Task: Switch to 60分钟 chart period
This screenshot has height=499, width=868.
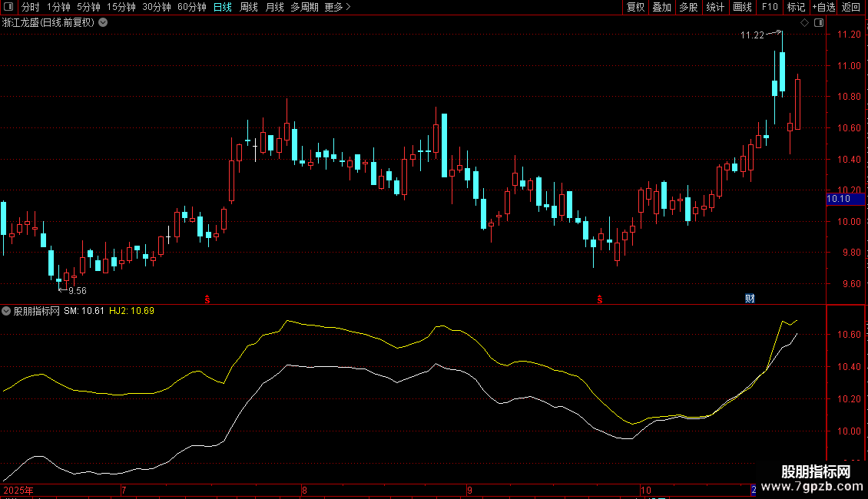Action: pos(191,7)
